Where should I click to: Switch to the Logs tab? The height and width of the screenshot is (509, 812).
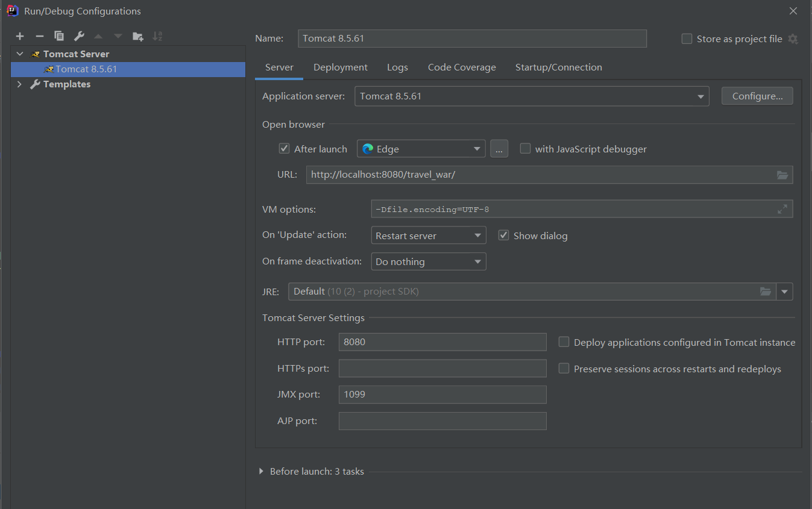397,67
